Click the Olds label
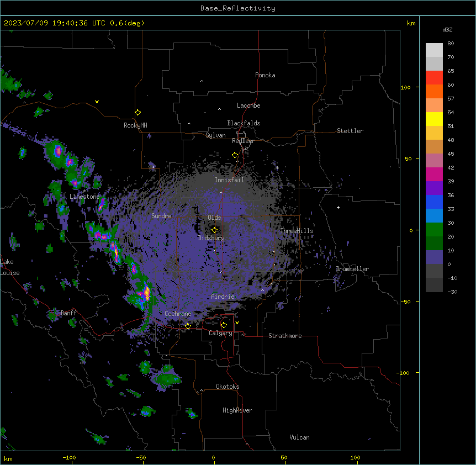Screen dimensions: 476x465 tap(214, 218)
